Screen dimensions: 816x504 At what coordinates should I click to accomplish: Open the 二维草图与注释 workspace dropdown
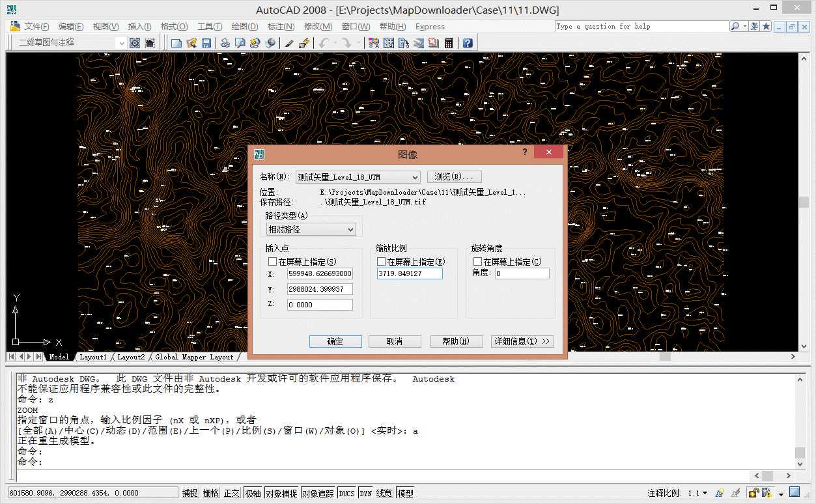(x=71, y=42)
